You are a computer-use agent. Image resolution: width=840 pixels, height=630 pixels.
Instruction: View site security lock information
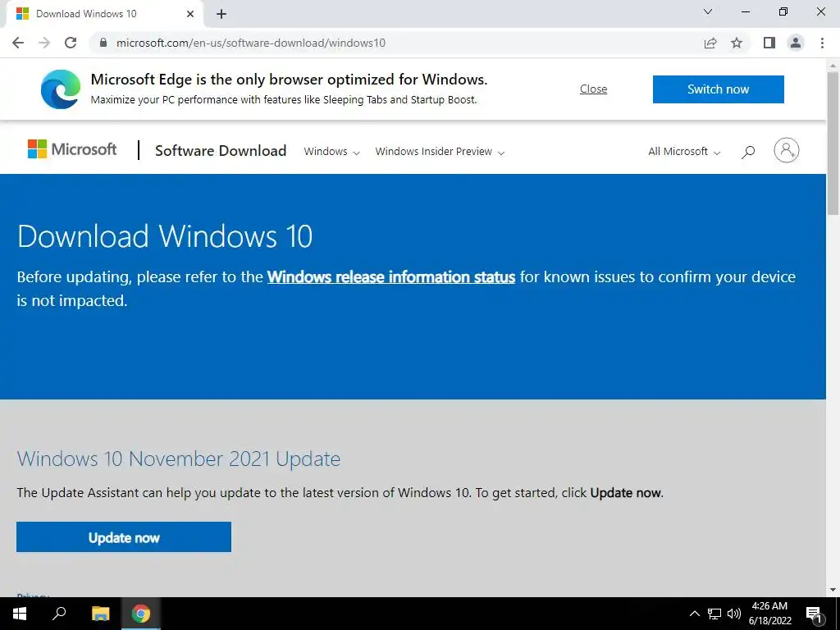pos(103,43)
